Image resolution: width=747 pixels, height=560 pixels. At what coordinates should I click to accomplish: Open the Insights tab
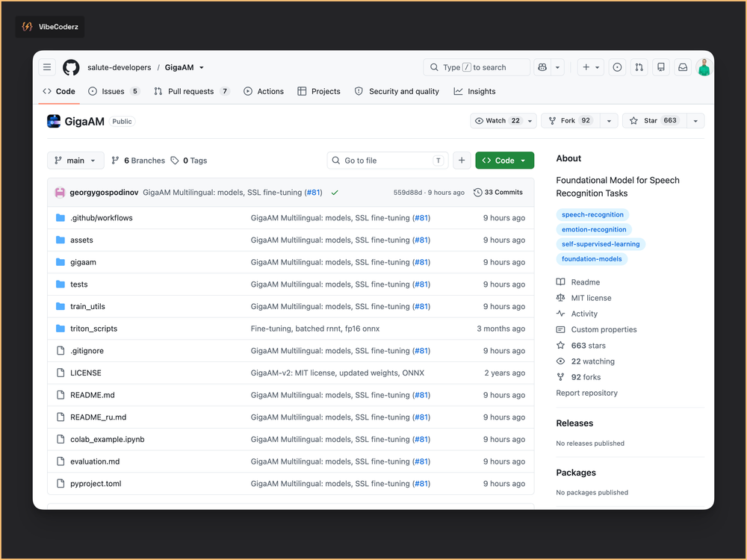coord(474,91)
